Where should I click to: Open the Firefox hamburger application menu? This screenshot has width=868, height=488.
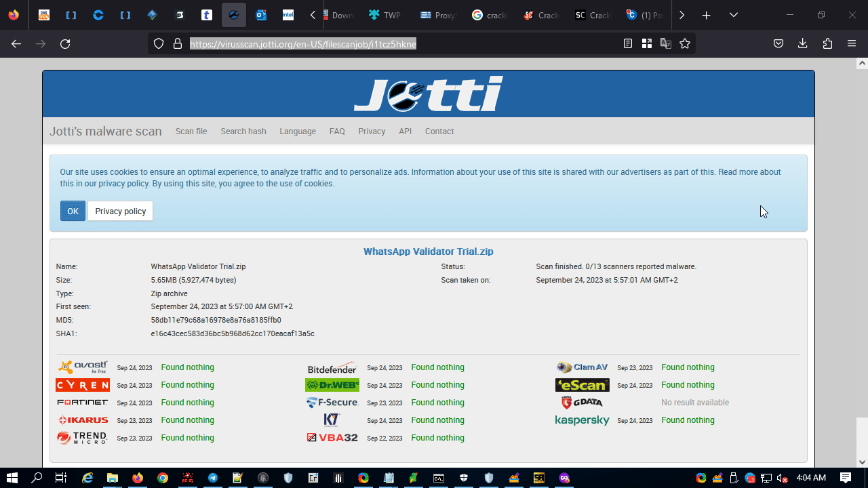[x=852, y=43]
